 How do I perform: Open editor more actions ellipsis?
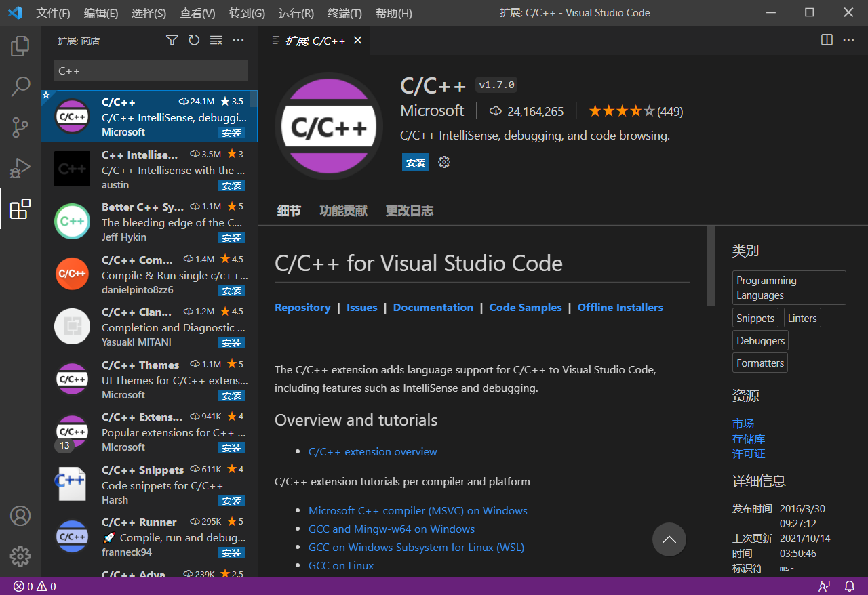848,40
